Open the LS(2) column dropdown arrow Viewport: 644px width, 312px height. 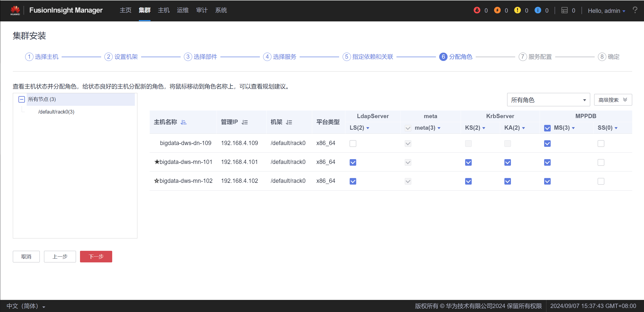pos(368,128)
